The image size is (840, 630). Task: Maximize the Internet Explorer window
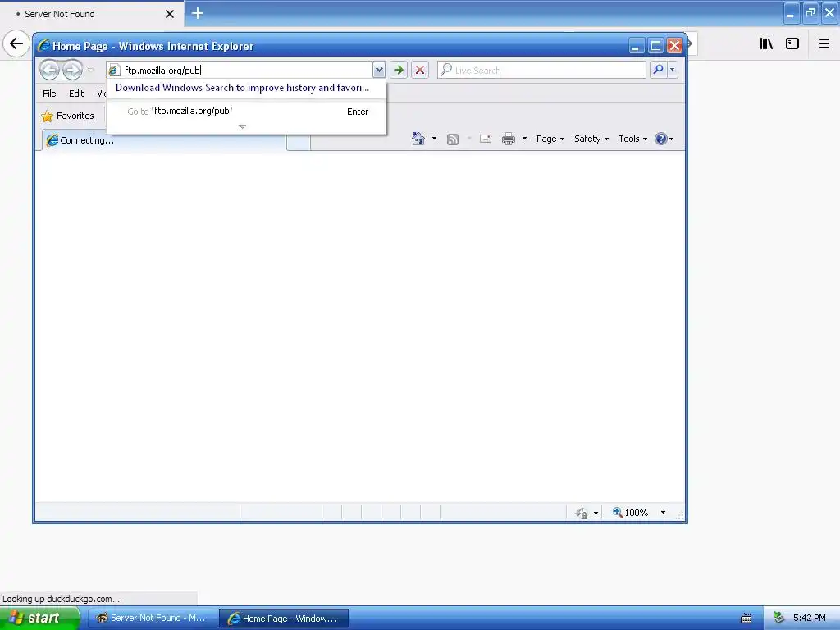(655, 46)
